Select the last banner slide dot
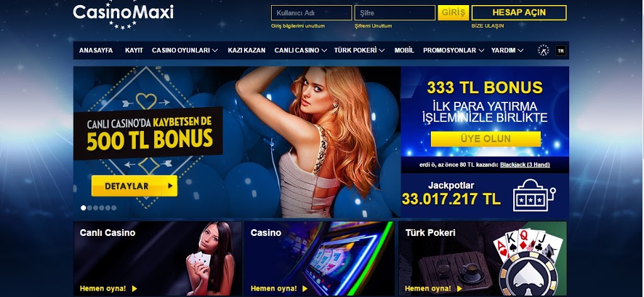Screen dimensions: 644x297 pos(114,208)
